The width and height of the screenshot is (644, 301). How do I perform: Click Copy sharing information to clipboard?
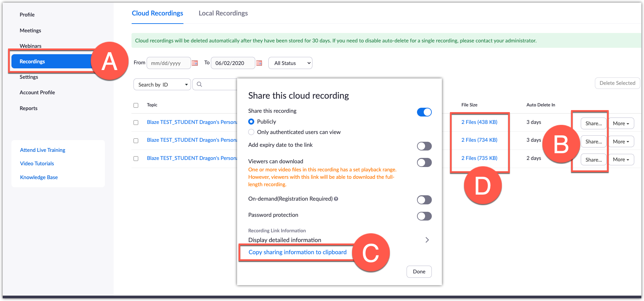tap(297, 252)
